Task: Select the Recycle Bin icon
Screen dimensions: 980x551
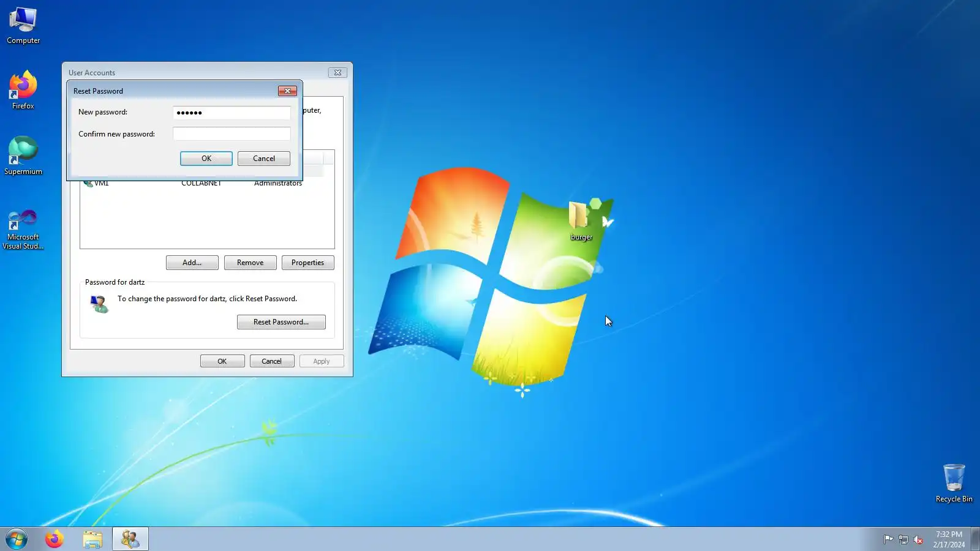Action: (x=954, y=483)
